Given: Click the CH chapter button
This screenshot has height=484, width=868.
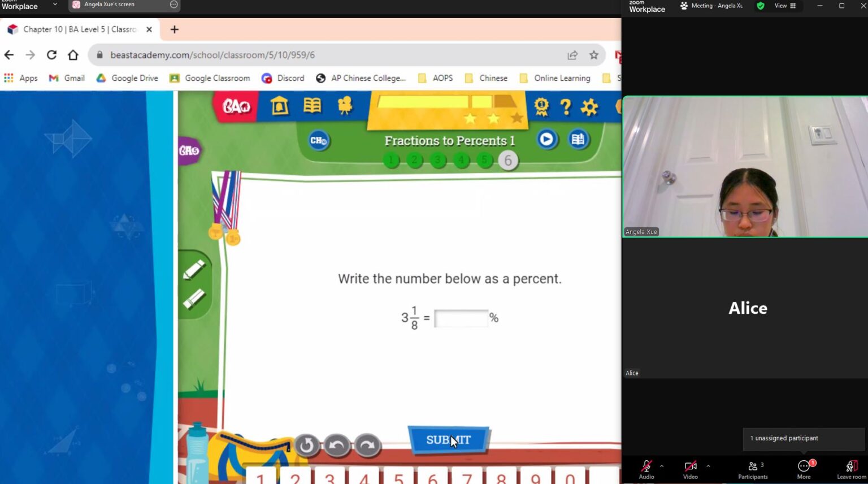Looking at the screenshot, I should pos(319,140).
